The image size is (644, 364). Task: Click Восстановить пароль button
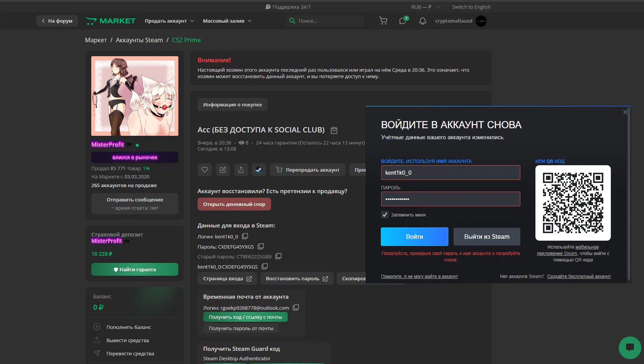(297, 278)
